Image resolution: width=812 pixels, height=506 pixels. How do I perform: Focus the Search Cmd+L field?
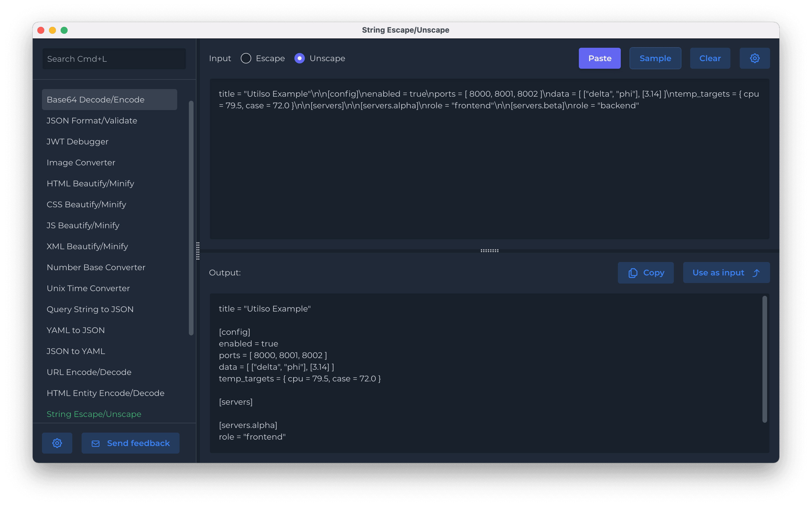click(x=114, y=59)
